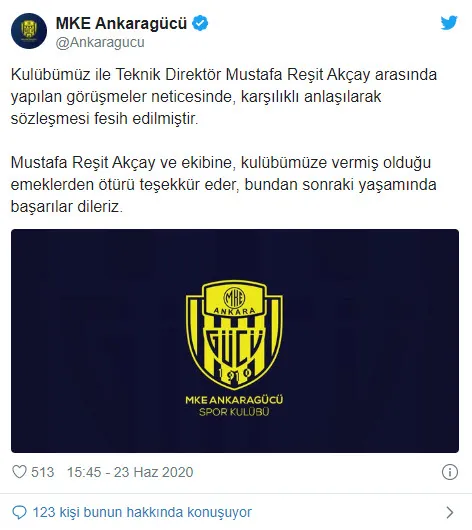The height and width of the screenshot is (530, 472).
Task: Click the yellow club crest in image
Action: coord(234,334)
